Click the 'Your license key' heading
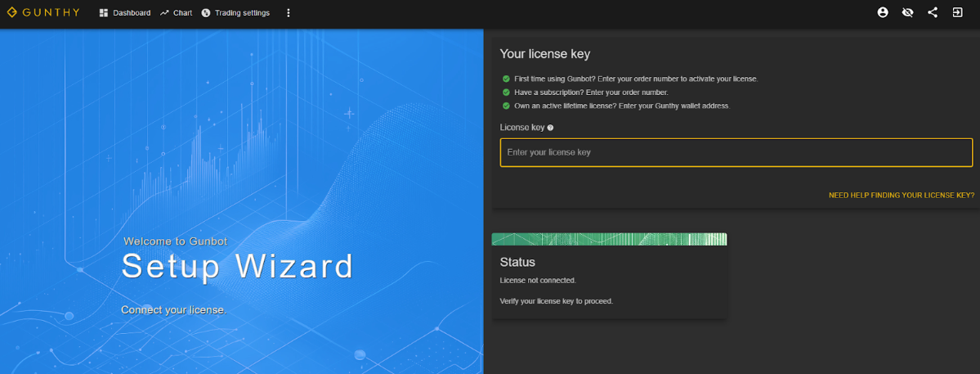Image resolution: width=980 pixels, height=374 pixels. click(x=545, y=54)
